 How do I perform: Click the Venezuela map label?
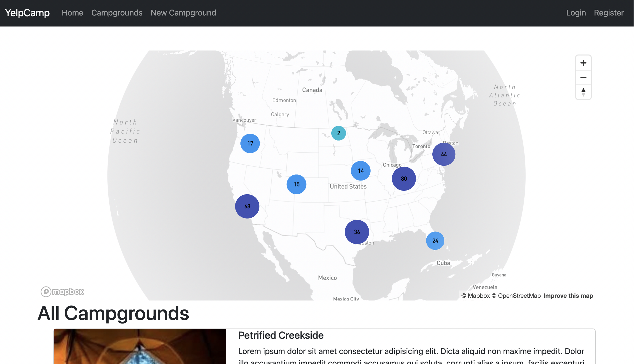(x=485, y=287)
